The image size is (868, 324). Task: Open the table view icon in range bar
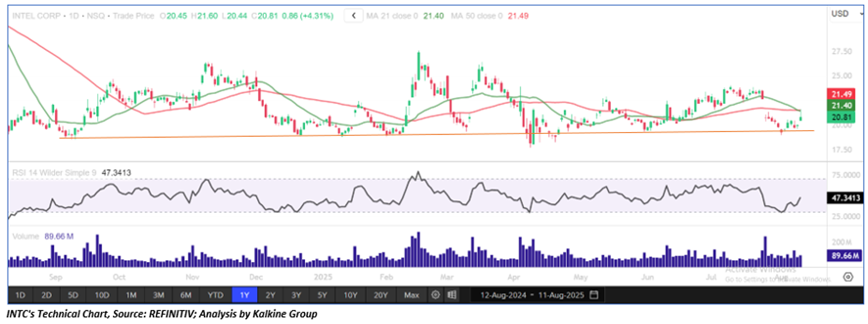pyautogui.click(x=452, y=295)
